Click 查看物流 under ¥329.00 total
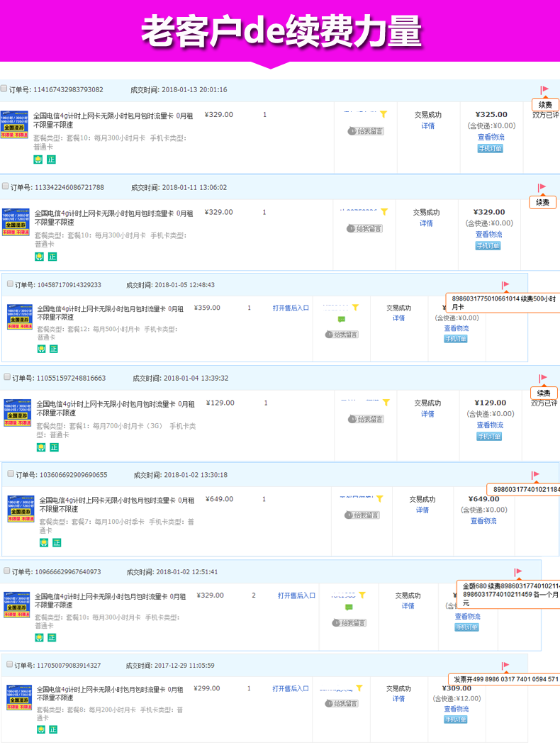 coord(488,235)
